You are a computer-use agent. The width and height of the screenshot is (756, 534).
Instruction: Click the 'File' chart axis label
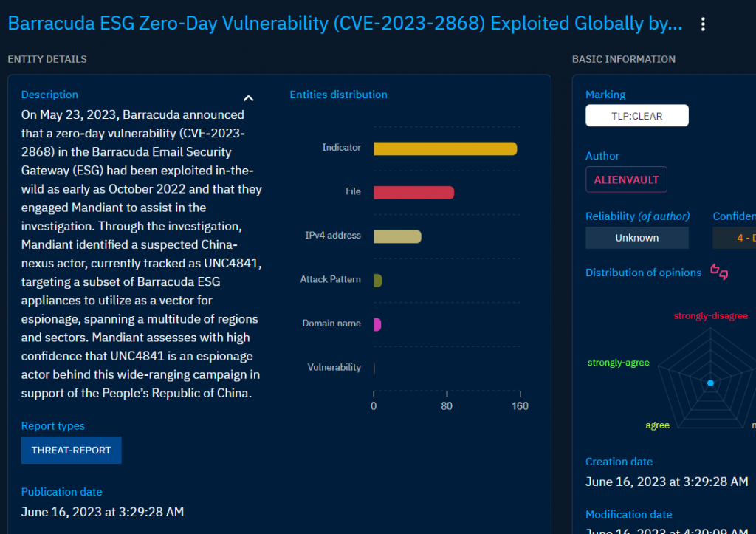(353, 191)
